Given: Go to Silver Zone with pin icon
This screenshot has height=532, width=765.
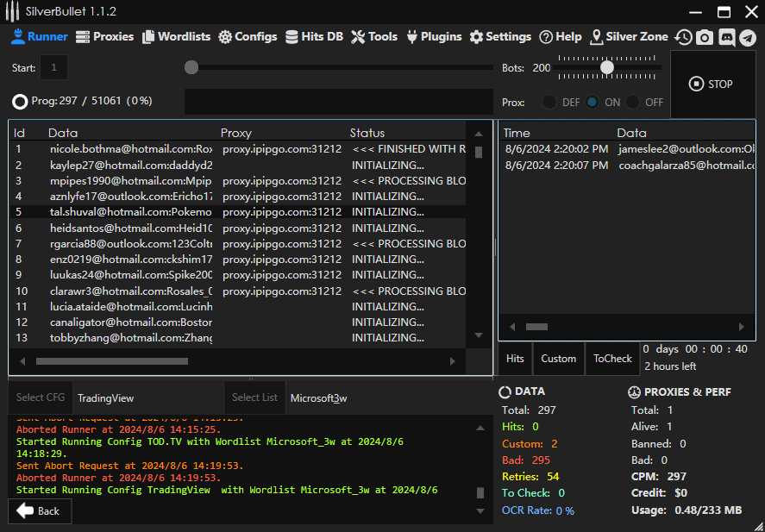Looking at the screenshot, I should point(629,37).
